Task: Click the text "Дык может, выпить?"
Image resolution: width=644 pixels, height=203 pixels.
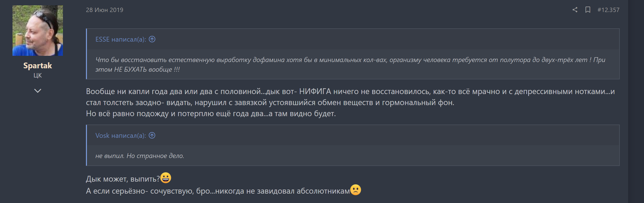Action: point(123,179)
